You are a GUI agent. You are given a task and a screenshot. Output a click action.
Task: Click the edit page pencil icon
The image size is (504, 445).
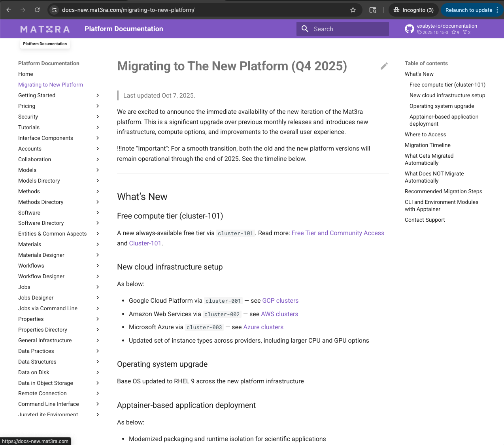coord(384,66)
